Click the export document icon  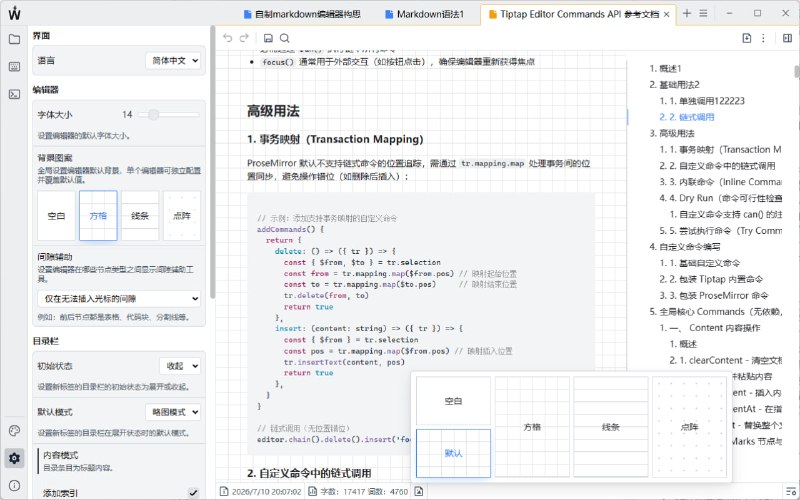[x=746, y=38]
